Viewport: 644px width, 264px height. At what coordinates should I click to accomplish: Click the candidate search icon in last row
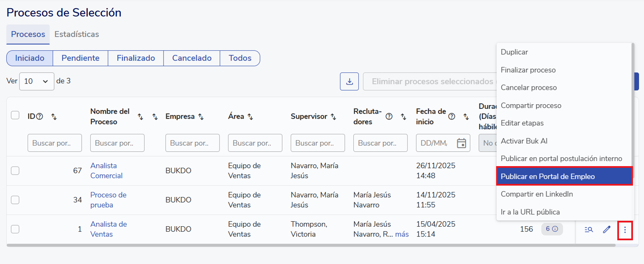tap(588, 230)
